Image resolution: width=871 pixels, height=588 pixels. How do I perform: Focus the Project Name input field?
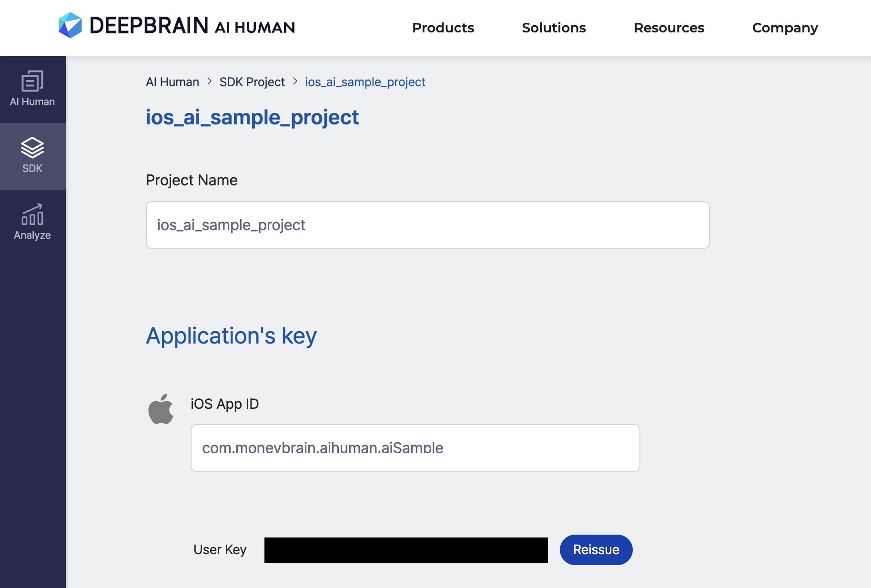(428, 225)
